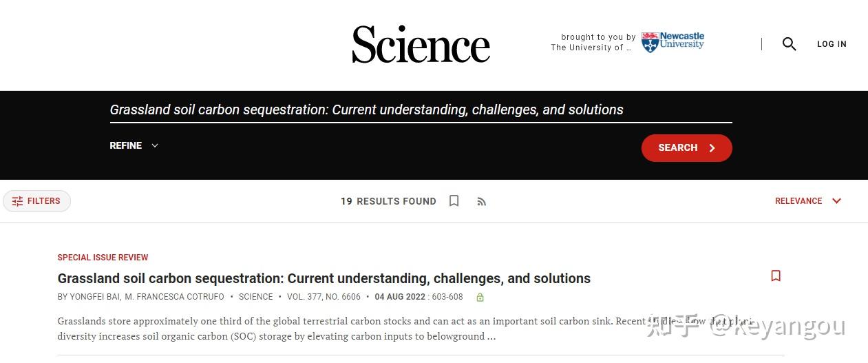868x363 pixels.
Task: Open the Grassland soil carbon sequestration article title
Action: tap(324, 278)
